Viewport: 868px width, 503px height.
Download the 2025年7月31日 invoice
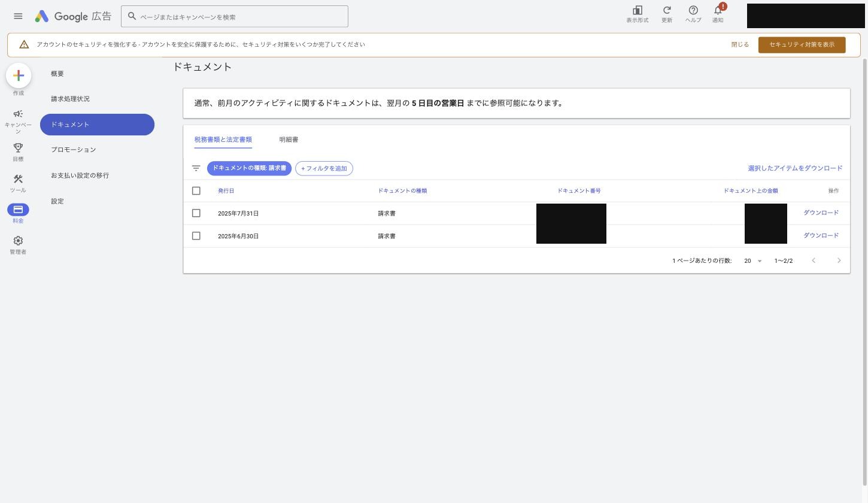point(821,213)
